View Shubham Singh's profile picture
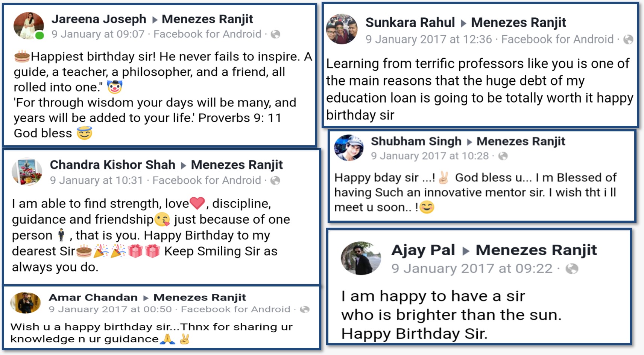This screenshot has width=644, height=355. click(x=349, y=148)
